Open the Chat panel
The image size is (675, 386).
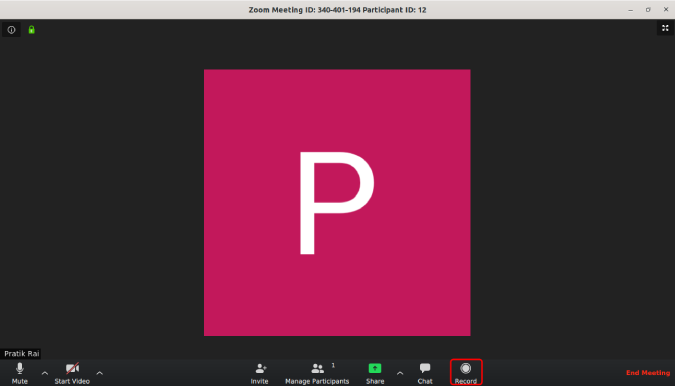click(425, 373)
